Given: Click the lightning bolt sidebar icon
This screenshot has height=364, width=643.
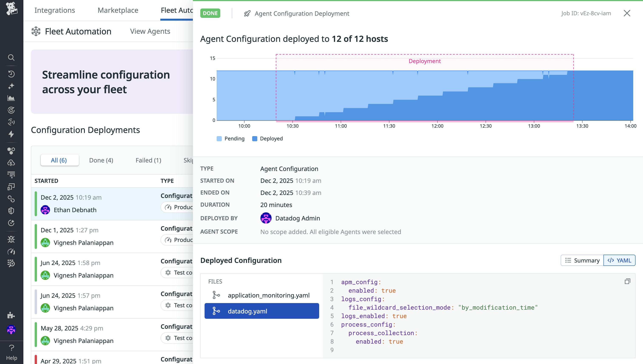Looking at the screenshot, I should [x=11, y=134].
